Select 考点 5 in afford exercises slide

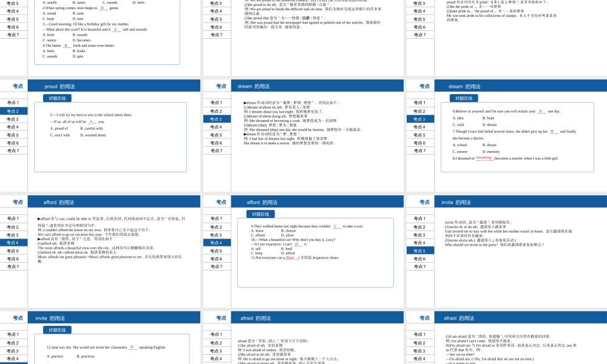point(217,251)
